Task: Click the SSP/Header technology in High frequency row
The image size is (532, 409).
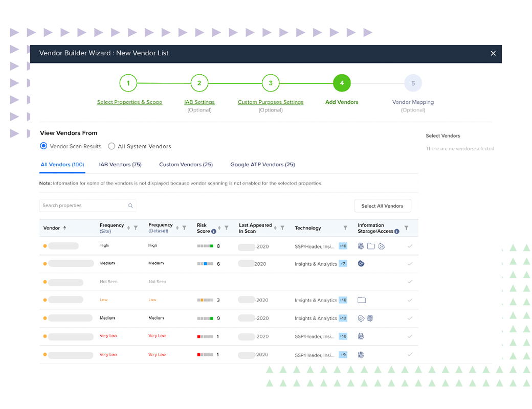Action: tap(315, 246)
